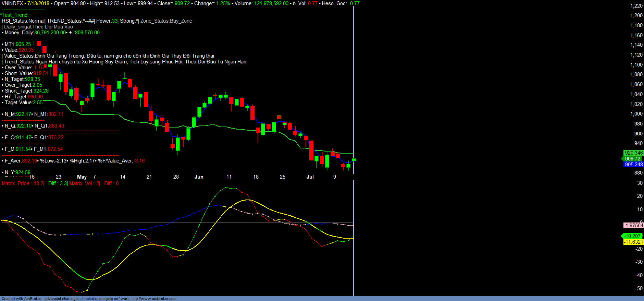Screen dimensions: 644x301
Task: Click the pink -1.97564 indicator label
Action: [633, 226]
